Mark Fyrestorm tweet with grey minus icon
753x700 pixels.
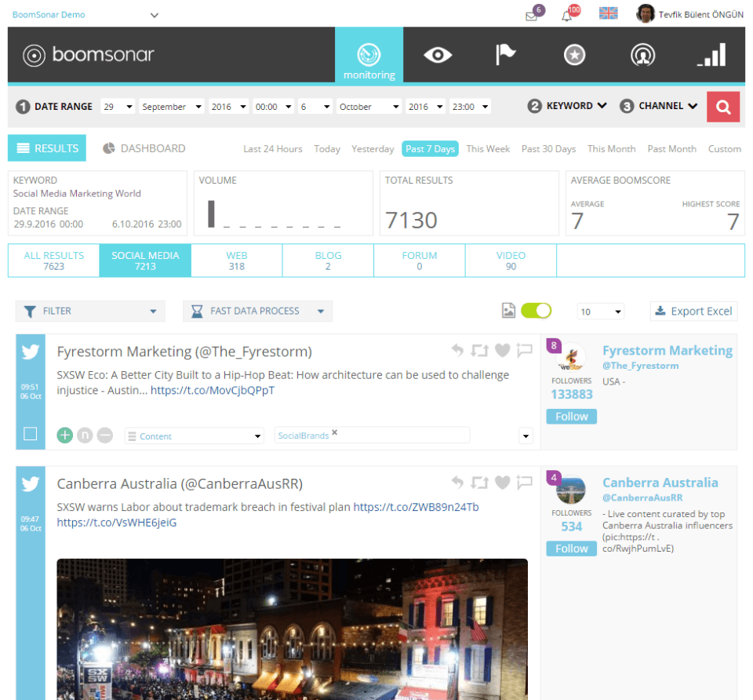pyautogui.click(x=104, y=436)
